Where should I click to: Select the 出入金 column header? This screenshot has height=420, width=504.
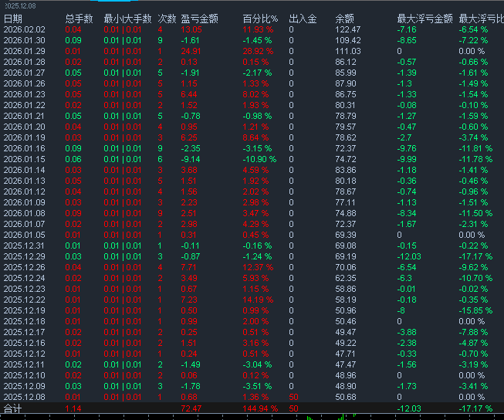303,18
